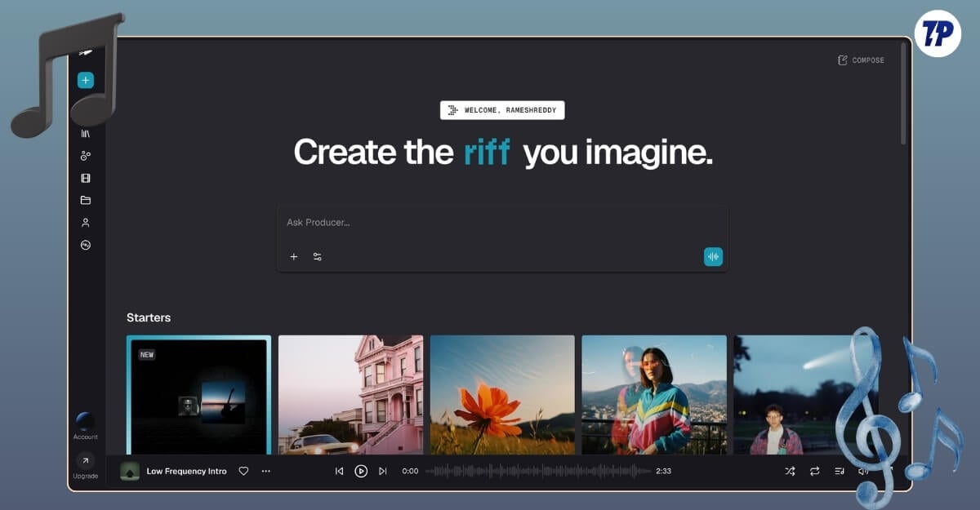Open more options for Low Frequency Intro
The height and width of the screenshot is (510, 980).
tap(265, 471)
